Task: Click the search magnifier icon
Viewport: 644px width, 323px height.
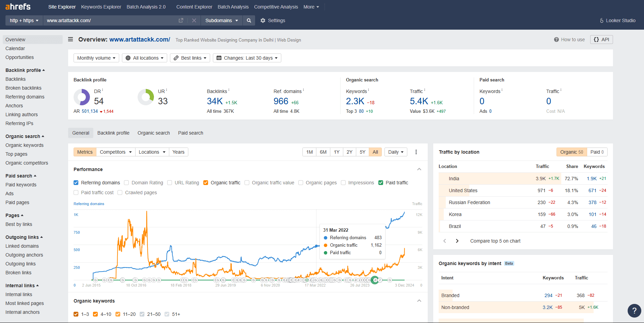Action: click(249, 20)
